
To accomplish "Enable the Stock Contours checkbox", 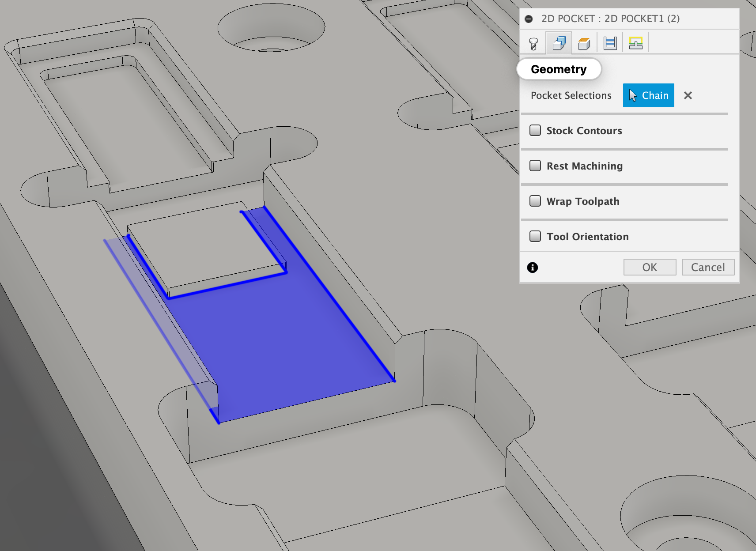I will pos(535,130).
